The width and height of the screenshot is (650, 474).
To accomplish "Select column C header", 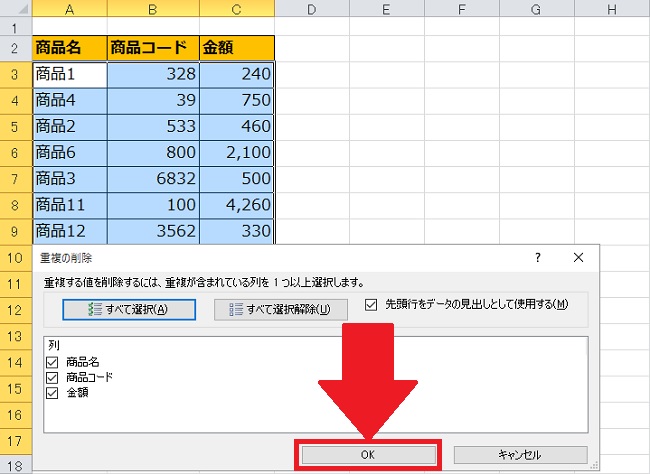I will (237, 8).
